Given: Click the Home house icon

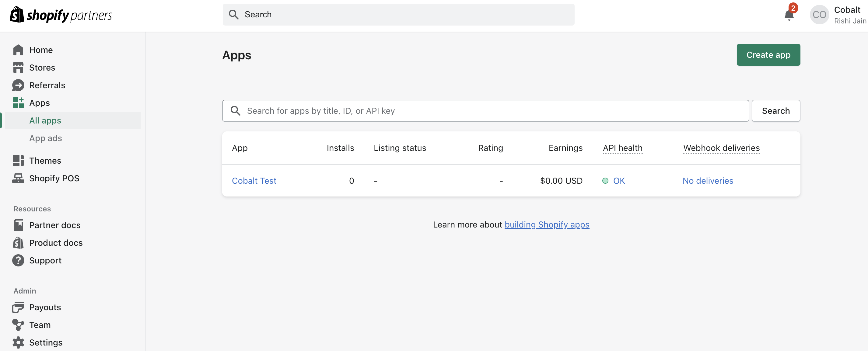Looking at the screenshot, I should tap(18, 50).
